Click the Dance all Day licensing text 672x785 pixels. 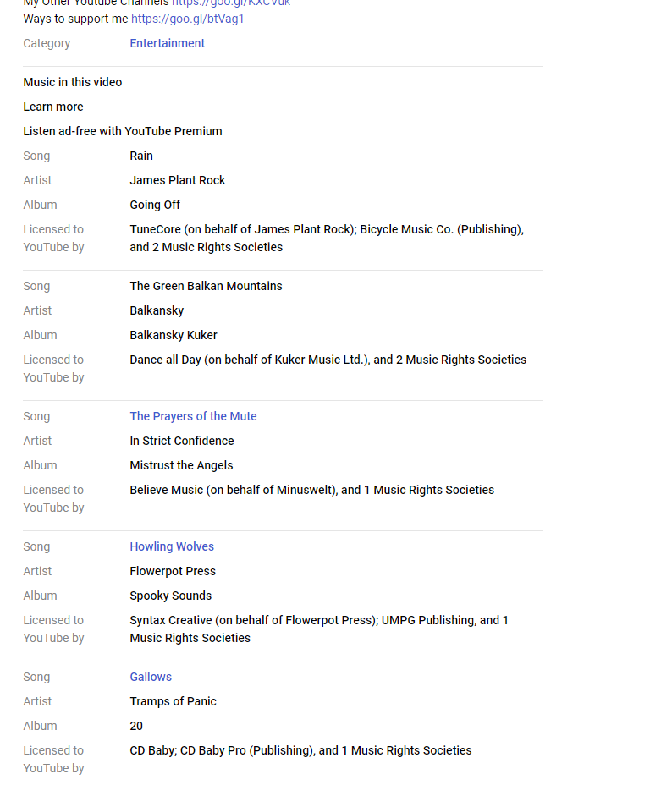coord(328,360)
